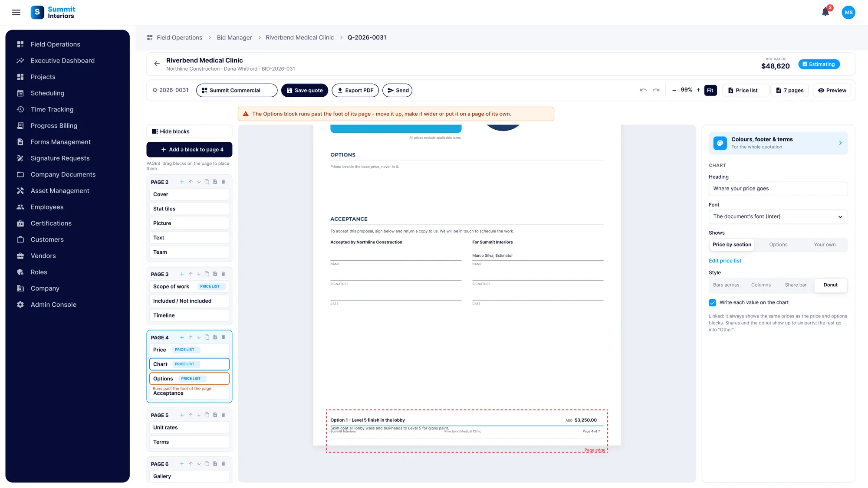Expand Colours, footer & terms settings
Image resolution: width=868 pixels, height=488 pixels.
[x=778, y=143]
